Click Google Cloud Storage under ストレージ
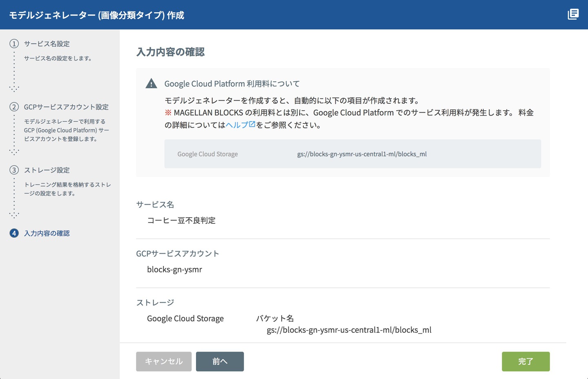Viewport: 588px width, 379px height. click(x=185, y=319)
